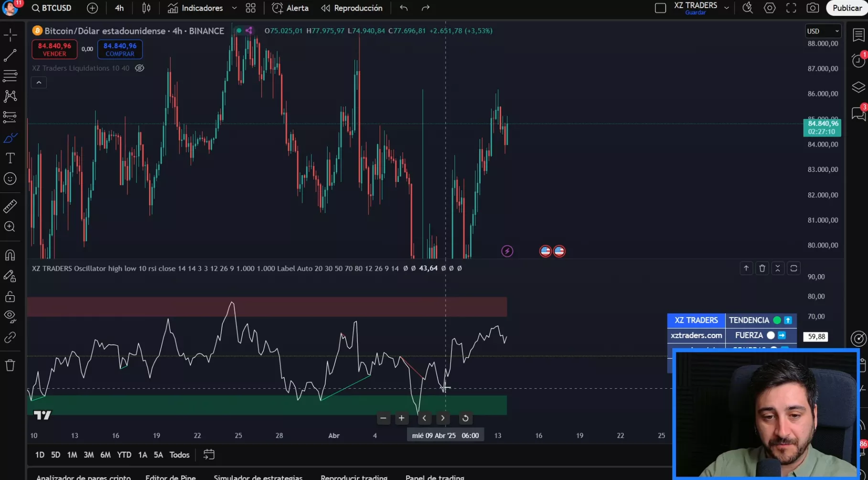Image resolution: width=868 pixels, height=480 pixels.
Task: Move oscillator pane up
Action: pos(746,268)
